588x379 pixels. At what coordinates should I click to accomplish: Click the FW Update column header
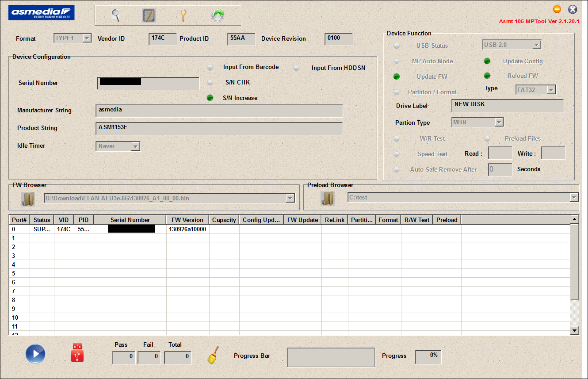302,220
